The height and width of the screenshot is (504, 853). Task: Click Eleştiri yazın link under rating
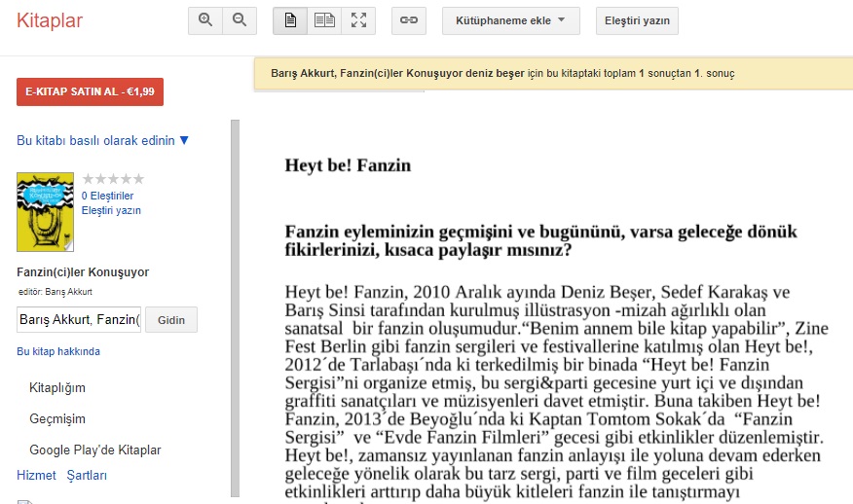pos(111,210)
